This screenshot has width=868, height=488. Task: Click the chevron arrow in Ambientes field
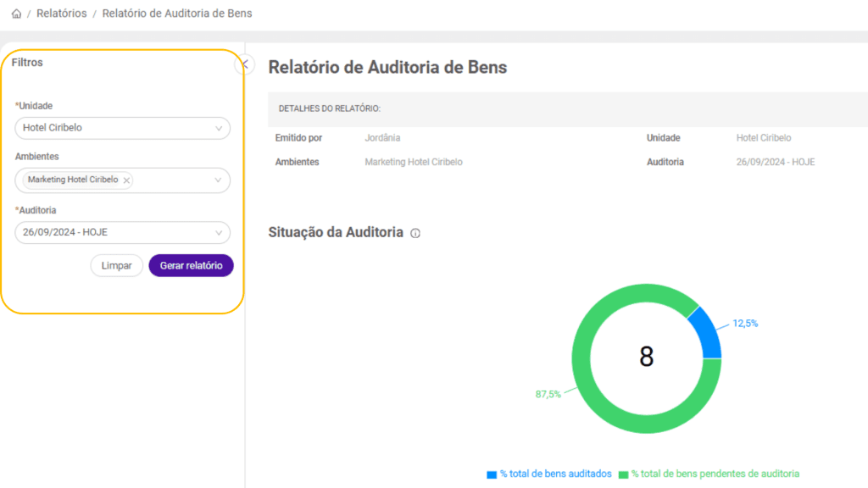(219, 180)
